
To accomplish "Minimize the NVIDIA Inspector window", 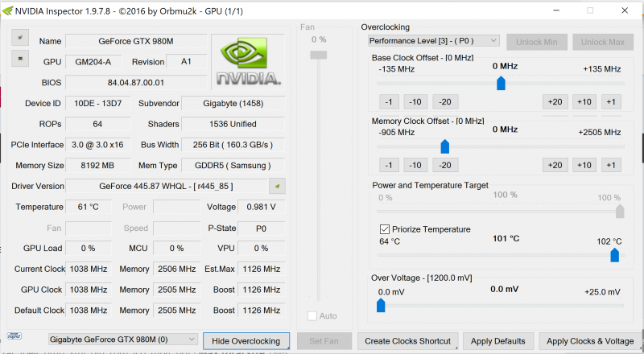I will [x=556, y=10].
